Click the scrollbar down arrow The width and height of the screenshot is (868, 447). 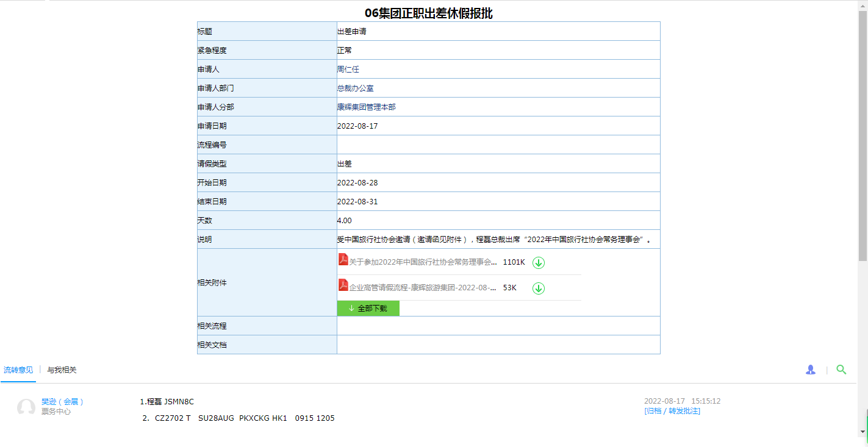[x=863, y=432]
